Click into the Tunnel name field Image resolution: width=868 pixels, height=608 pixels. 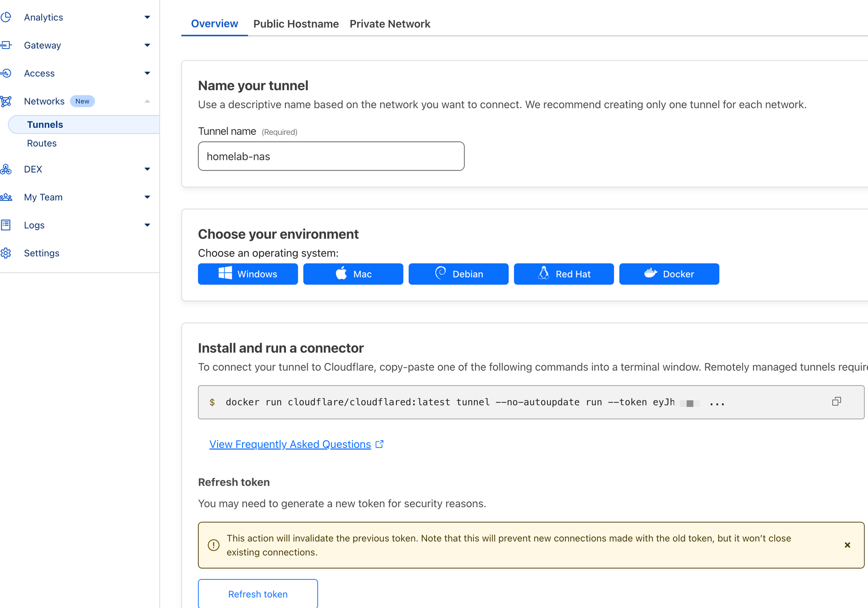coord(331,156)
